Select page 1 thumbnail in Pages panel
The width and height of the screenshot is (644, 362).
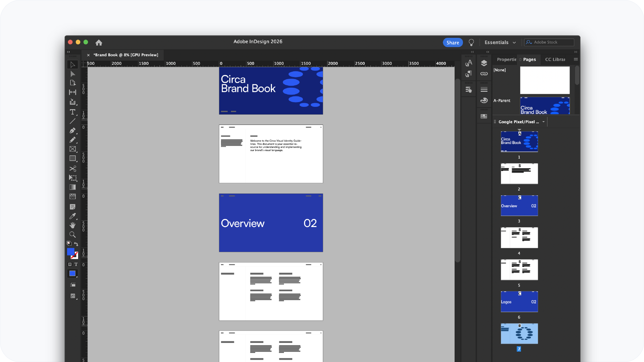519,142
